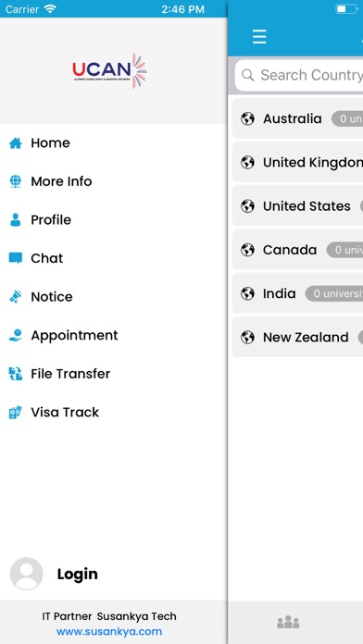
Task: Select File Transfer from the side menu
Action: 113,374
